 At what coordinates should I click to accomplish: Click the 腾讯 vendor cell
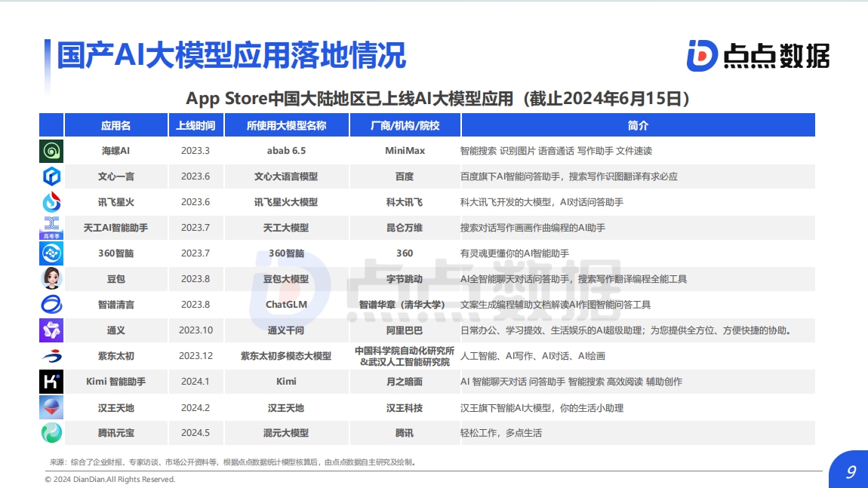coord(405,433)
